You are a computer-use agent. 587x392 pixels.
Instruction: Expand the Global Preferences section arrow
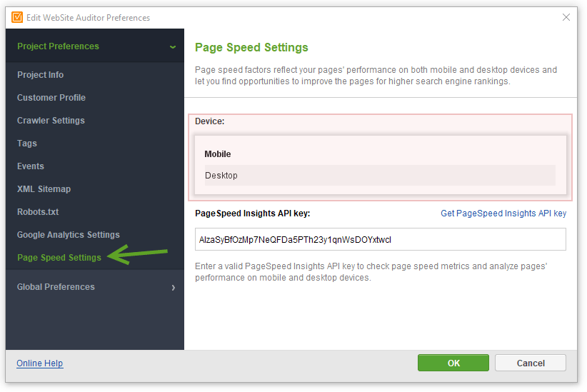(x=174, y=288)
